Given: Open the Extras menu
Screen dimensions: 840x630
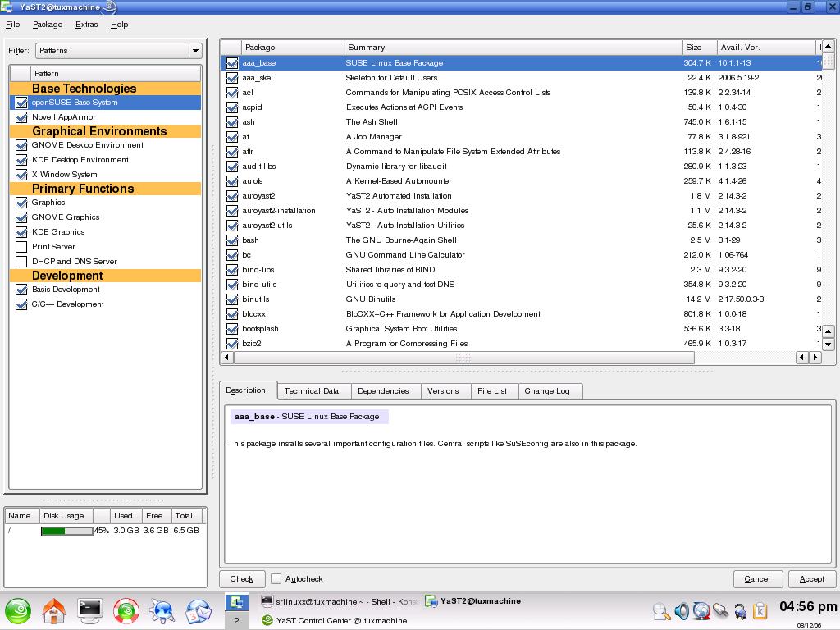Looking at the screenshot, I should pos(87,24).
